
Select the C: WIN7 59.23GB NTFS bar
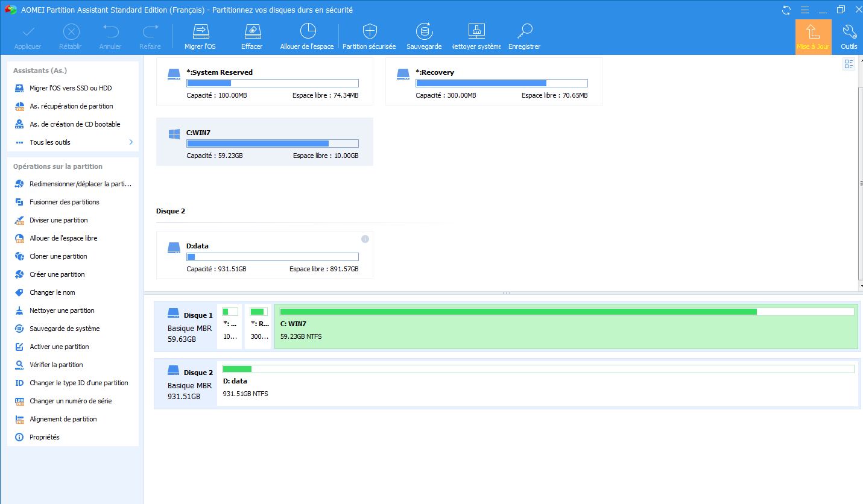[566, 326]
